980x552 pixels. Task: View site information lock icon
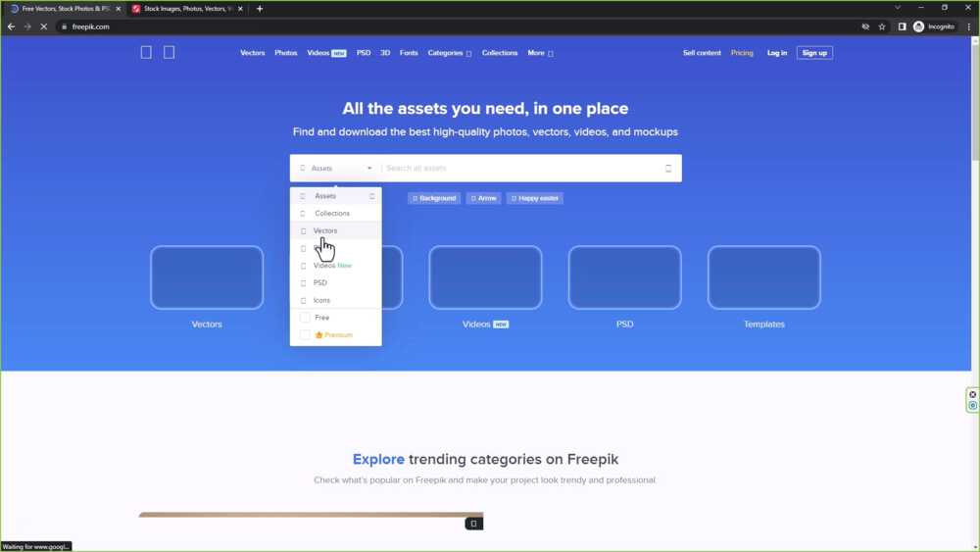(64, 26)
